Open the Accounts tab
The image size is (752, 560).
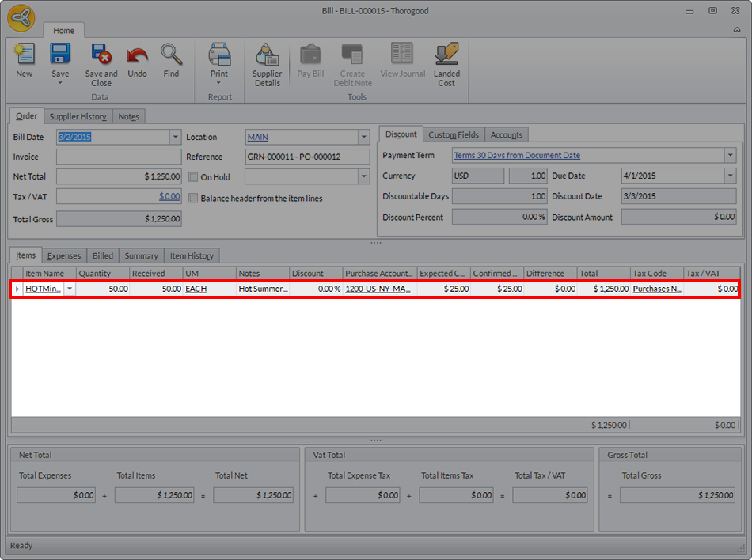[506, 134]
